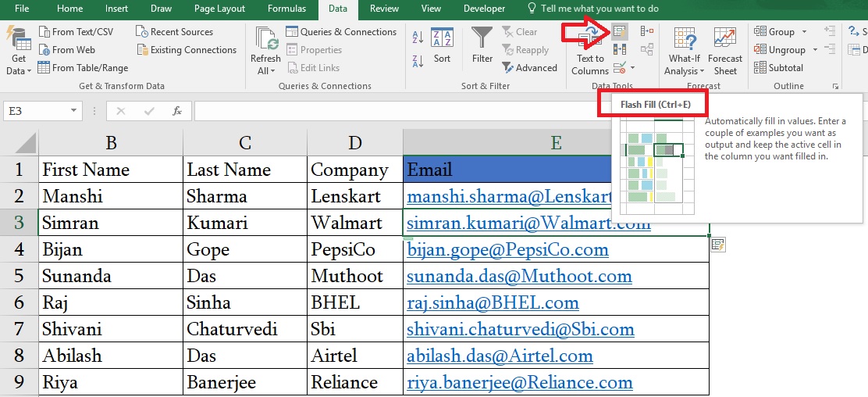Select the cell containing Abilash
This screenshot has height=397, width=868.
(111, 356)
